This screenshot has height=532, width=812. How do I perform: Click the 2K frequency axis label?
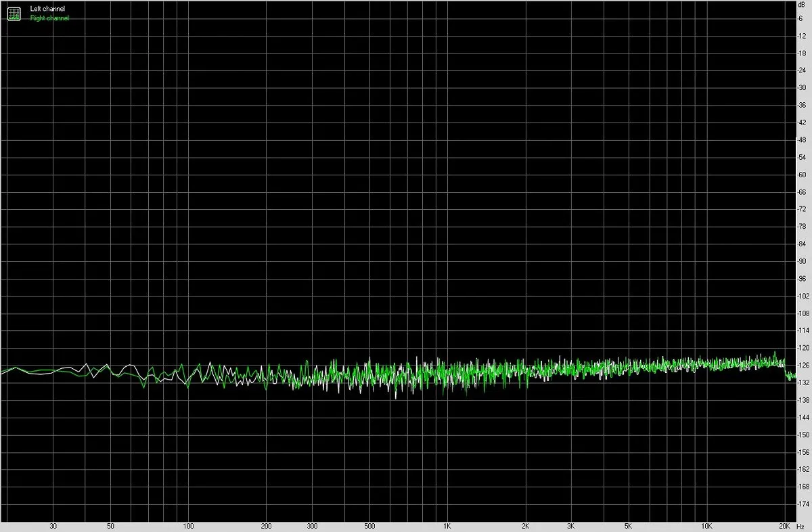pos(525,526)
